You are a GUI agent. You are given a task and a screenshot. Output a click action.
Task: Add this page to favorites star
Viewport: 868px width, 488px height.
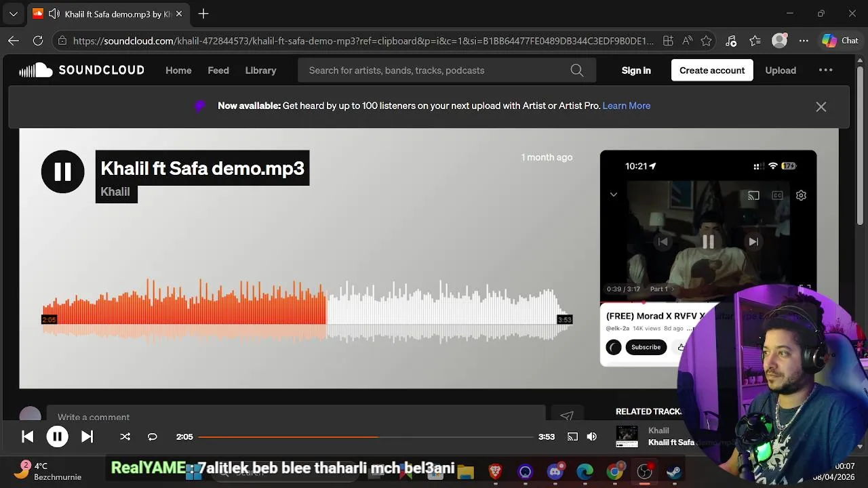(x=707, y=41)
